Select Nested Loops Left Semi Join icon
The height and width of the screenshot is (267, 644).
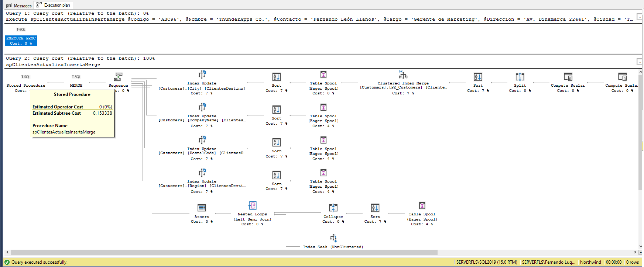click(x=253, y=206)
